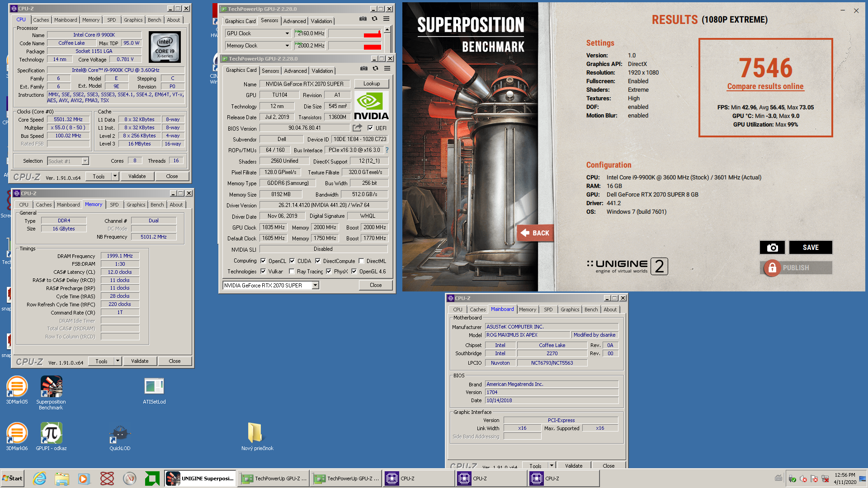Toggle Ray Tracing checkbox
Screen dimensions: 868x488
[x=292, y=272]
